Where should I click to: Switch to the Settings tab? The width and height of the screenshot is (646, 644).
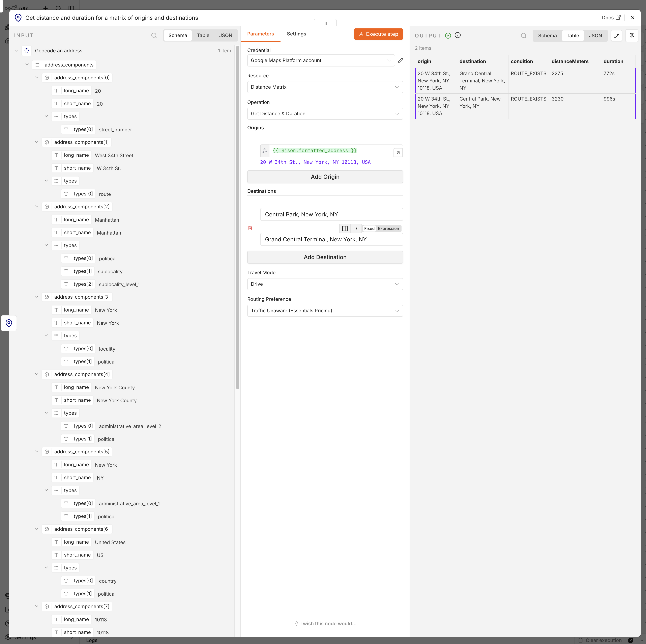pos(296,34)
